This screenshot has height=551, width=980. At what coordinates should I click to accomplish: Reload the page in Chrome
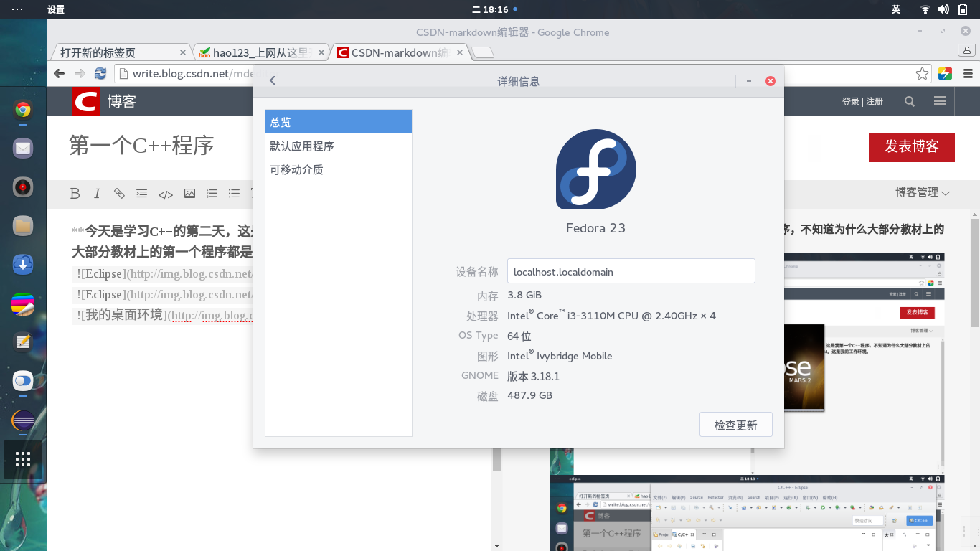[100, 73]
